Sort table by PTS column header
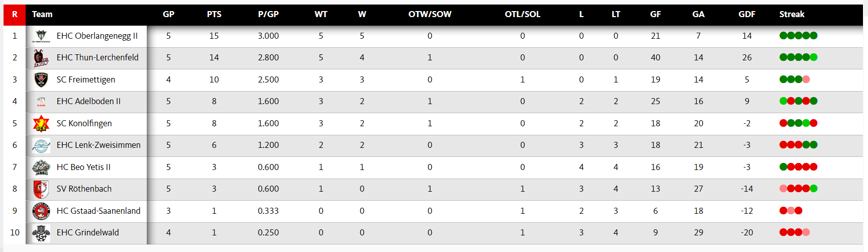Image resolution: width=868 pixels, height=252 pixels. tap(214, 14)
